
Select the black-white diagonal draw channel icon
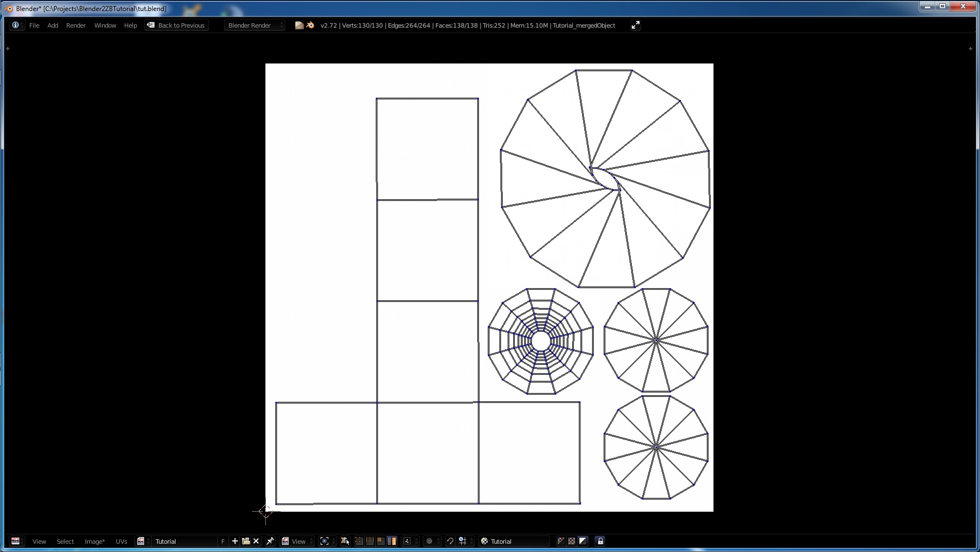(x=583, y=541)
